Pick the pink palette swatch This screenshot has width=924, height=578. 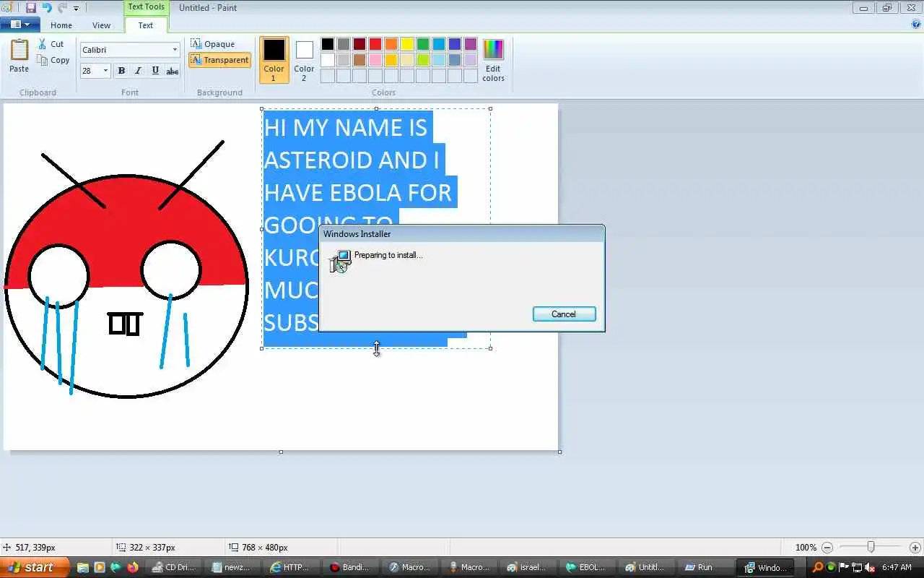point(375,60)
